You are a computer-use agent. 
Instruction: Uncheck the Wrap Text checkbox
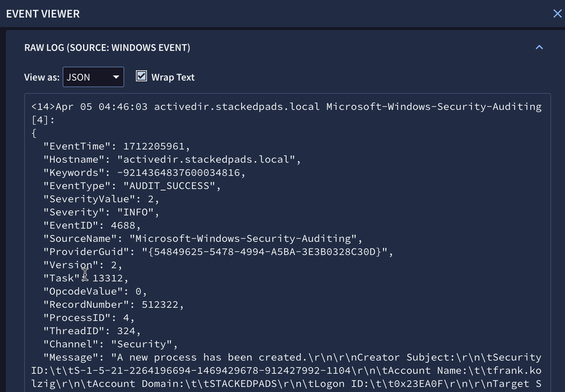(x=141, y=76)
